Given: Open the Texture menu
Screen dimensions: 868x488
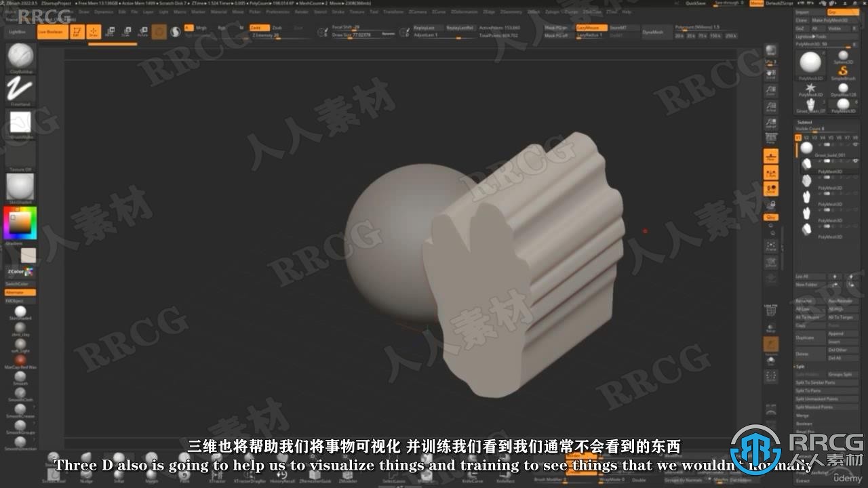Looking at the screenshot, I should [357, 12].
